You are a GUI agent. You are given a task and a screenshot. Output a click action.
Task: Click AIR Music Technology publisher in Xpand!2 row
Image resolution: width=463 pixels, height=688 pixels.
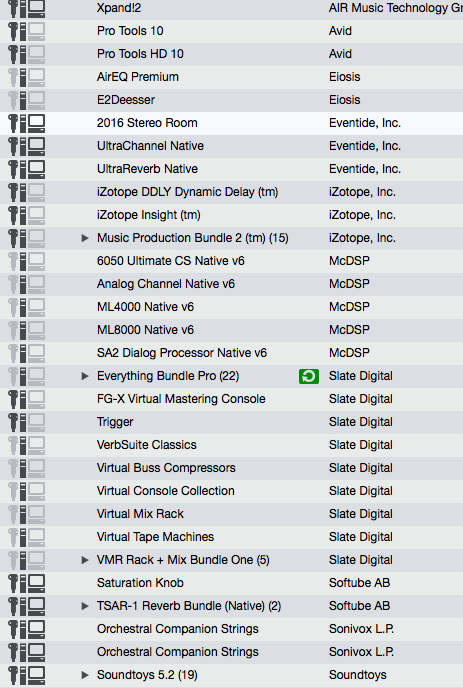tap(396, 8)
